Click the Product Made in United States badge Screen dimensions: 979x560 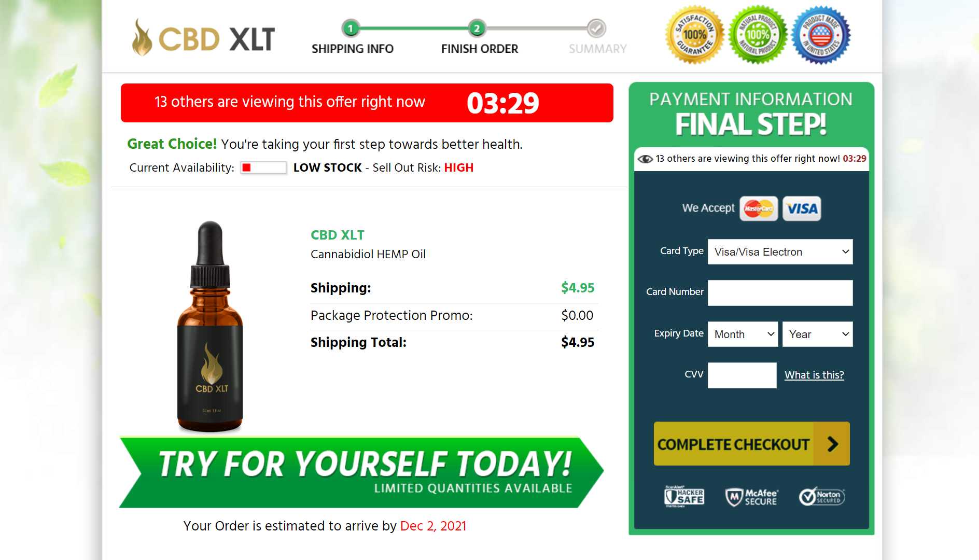pyautogui.click(x=821, y=35)
